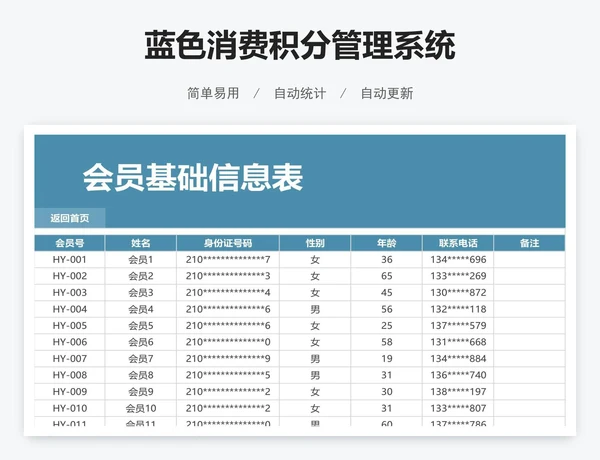Click phone number 133*****269
600x460 pixels.
(x=458, y=276)
